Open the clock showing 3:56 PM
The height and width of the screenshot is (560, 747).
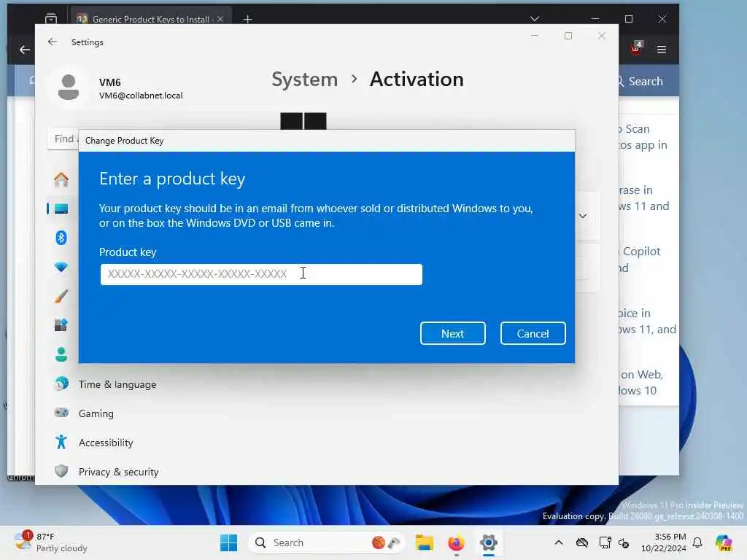(664, 542)
